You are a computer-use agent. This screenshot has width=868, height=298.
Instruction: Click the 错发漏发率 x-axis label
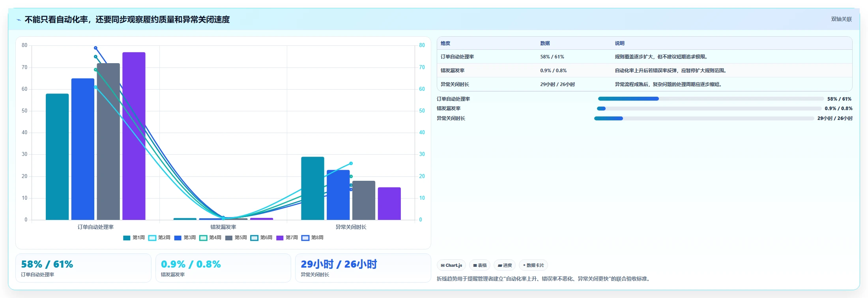pos(223,227)
